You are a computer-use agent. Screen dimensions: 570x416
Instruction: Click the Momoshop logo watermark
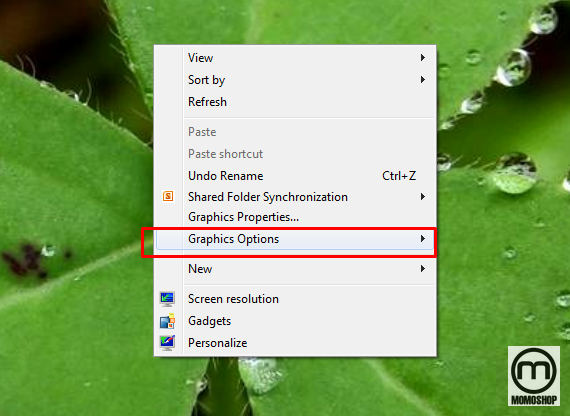[534, 376]
